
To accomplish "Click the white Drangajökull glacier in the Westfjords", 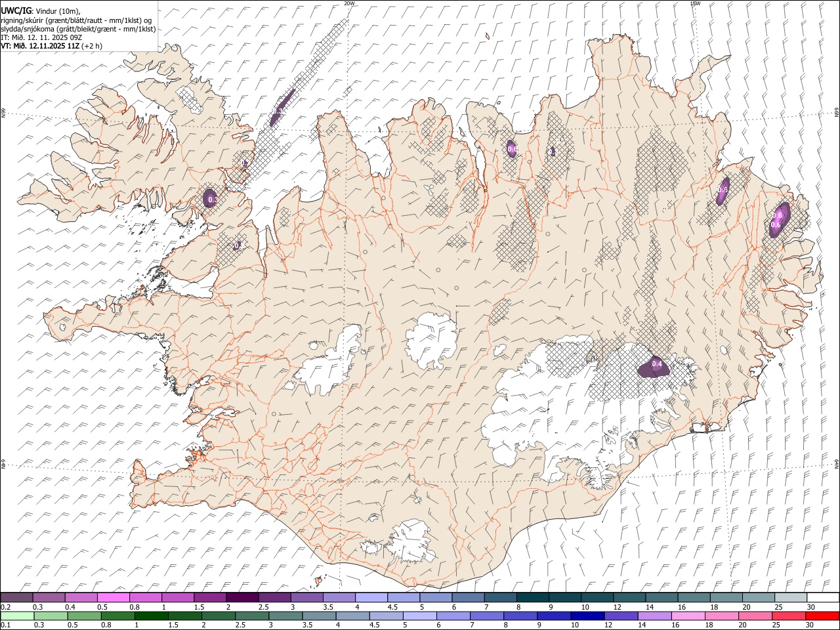I will pos(190,100).
